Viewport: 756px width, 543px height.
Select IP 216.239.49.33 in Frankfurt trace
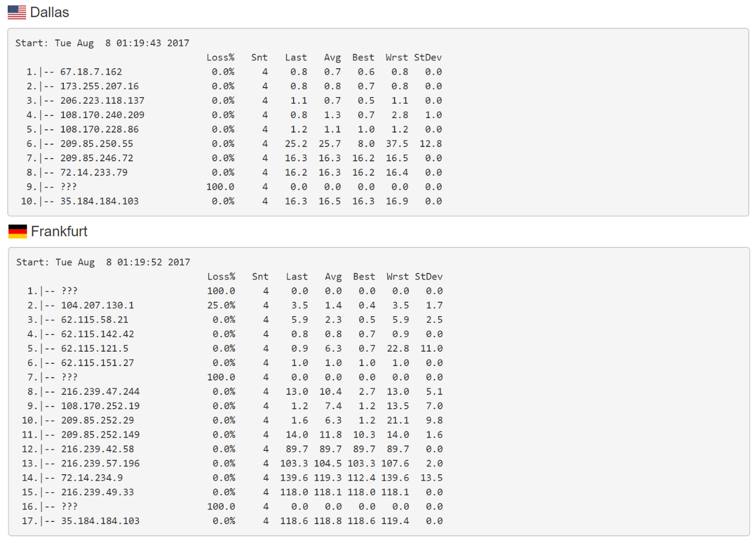point(98,493)
